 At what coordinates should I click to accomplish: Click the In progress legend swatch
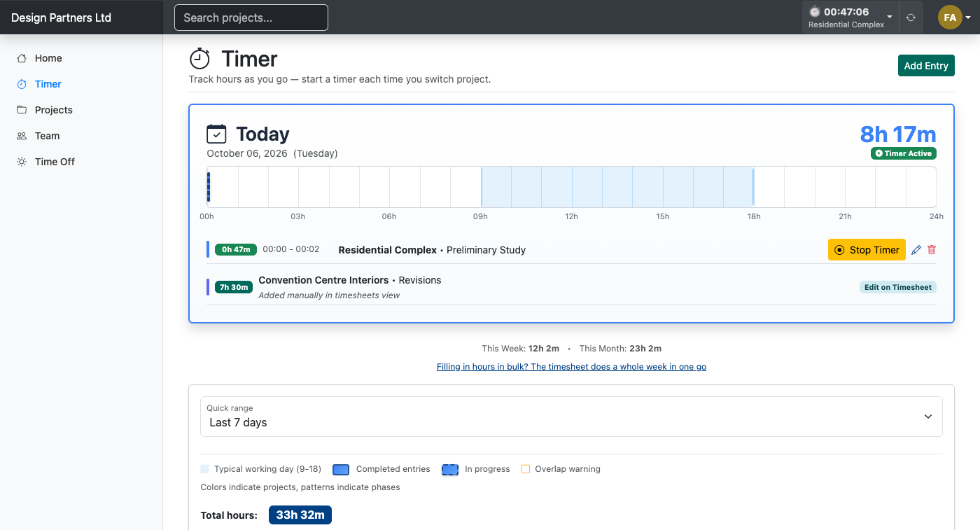click(x=450, y=469)
